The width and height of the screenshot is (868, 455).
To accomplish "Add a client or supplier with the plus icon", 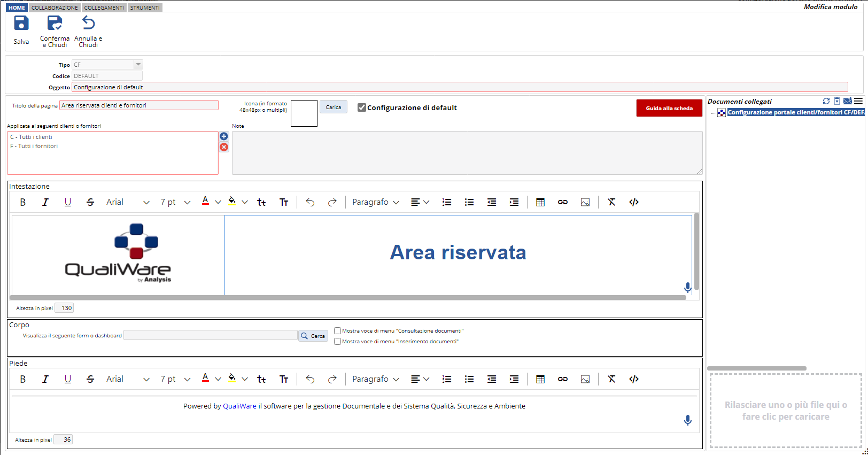I will pyautogui.click(x=224, y=136).
